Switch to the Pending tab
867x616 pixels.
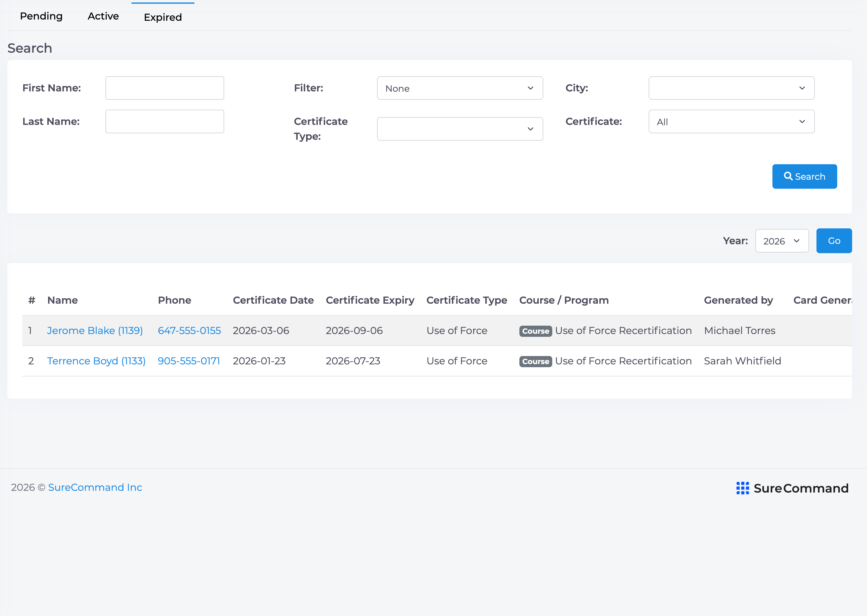[x=41, y=16]
